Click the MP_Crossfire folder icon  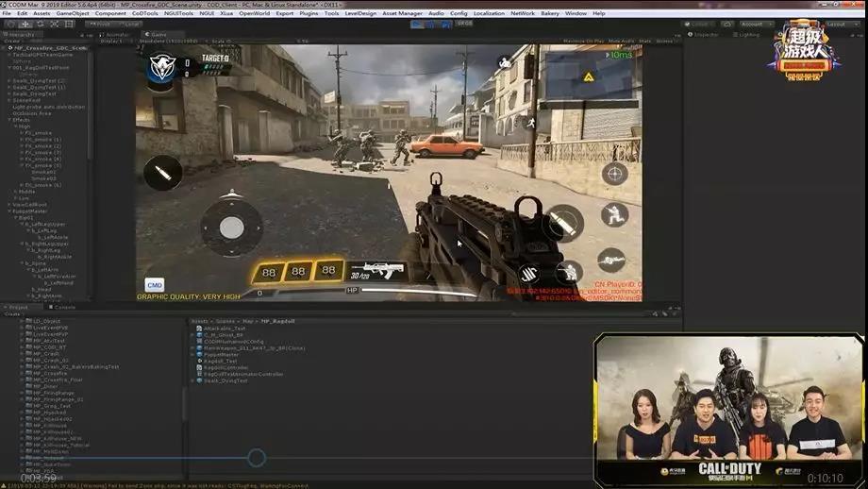(29, 373)
